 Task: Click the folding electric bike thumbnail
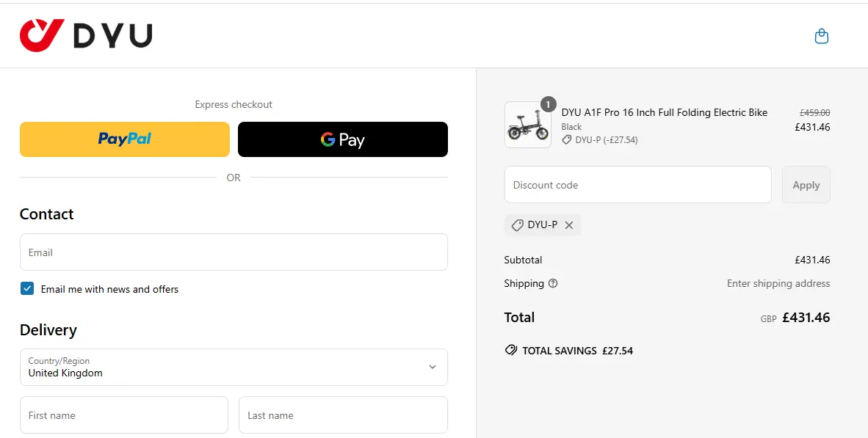[x=527, y=125]
